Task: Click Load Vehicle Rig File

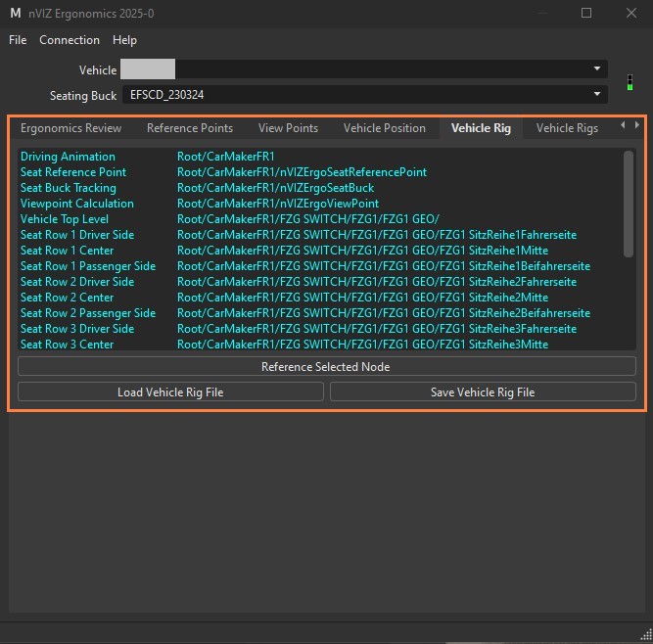Action: point(170,392)
